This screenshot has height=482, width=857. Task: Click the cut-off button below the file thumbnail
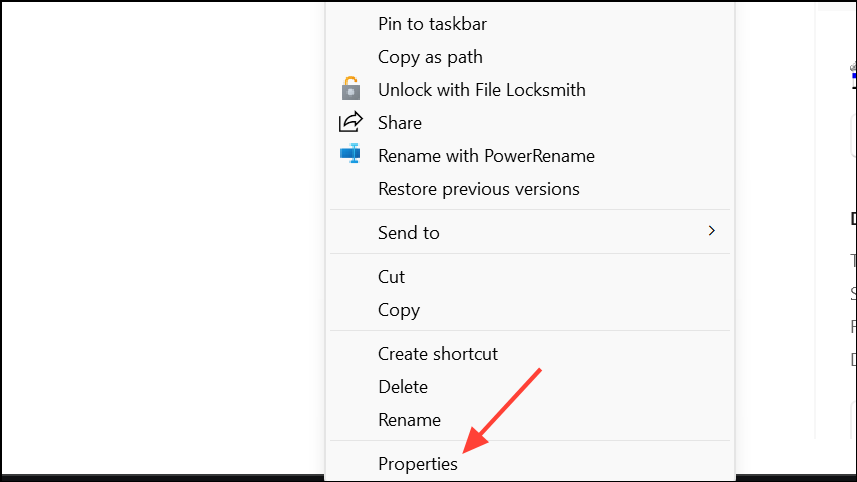pos(852,136)
